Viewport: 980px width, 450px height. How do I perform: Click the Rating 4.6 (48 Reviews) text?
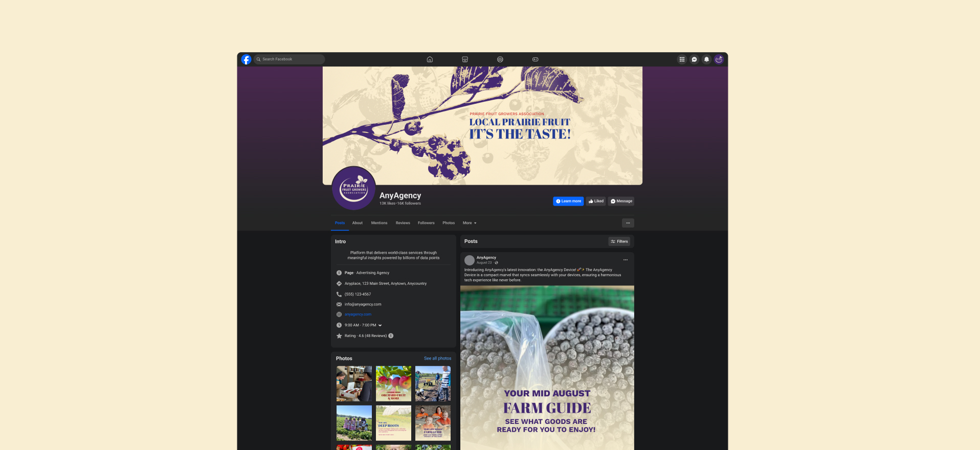(x=366, y=336)
